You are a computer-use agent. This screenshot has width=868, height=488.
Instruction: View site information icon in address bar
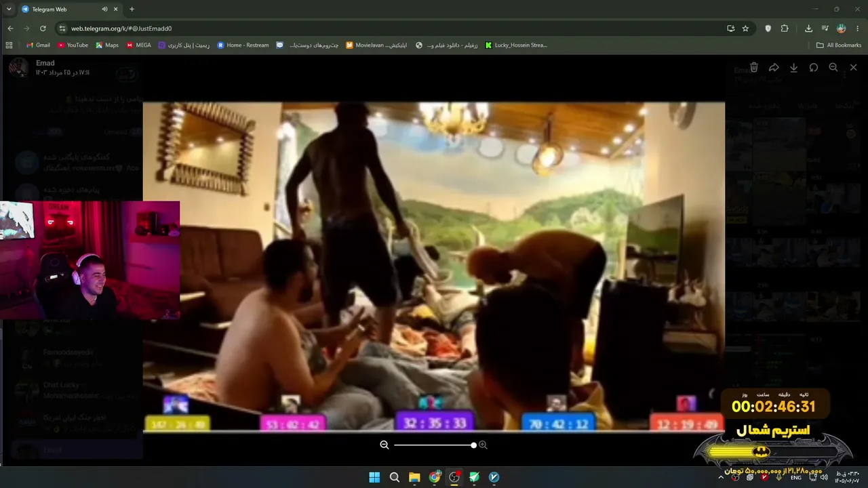pos(62,28)
